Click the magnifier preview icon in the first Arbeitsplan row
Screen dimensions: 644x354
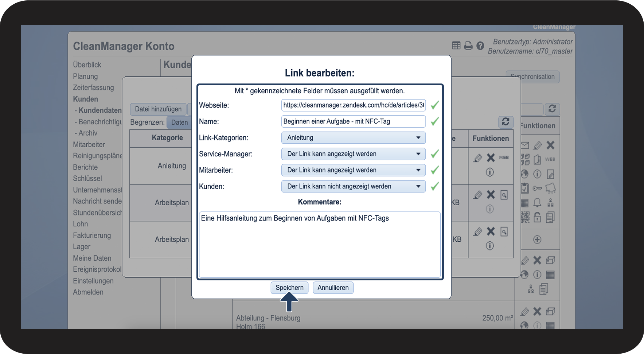click(x=504, y=195)
